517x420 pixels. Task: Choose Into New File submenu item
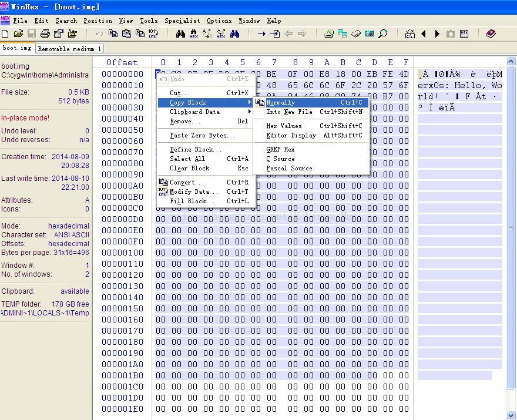pyautogui.click(x=311, y=112)
